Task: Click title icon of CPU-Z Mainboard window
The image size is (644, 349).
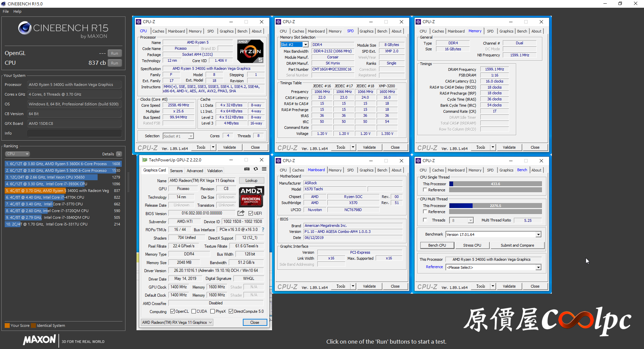Action: click(x=278, y=161)
